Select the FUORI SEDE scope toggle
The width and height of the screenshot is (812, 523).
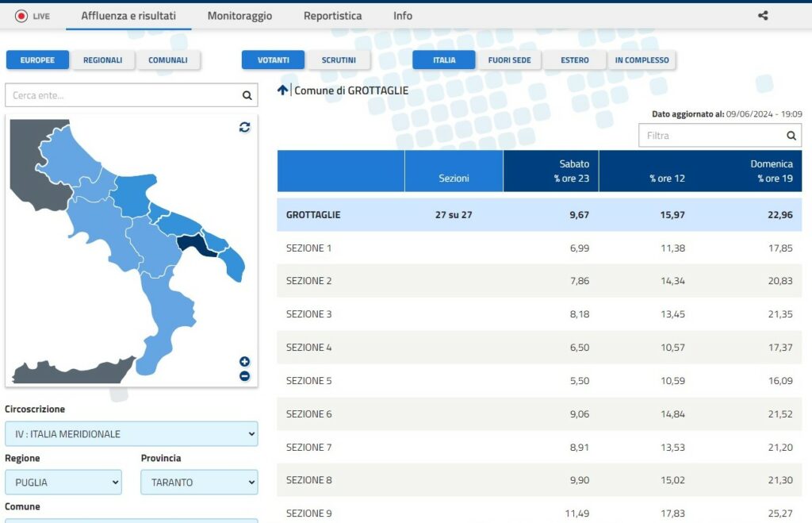coord(510,60)
